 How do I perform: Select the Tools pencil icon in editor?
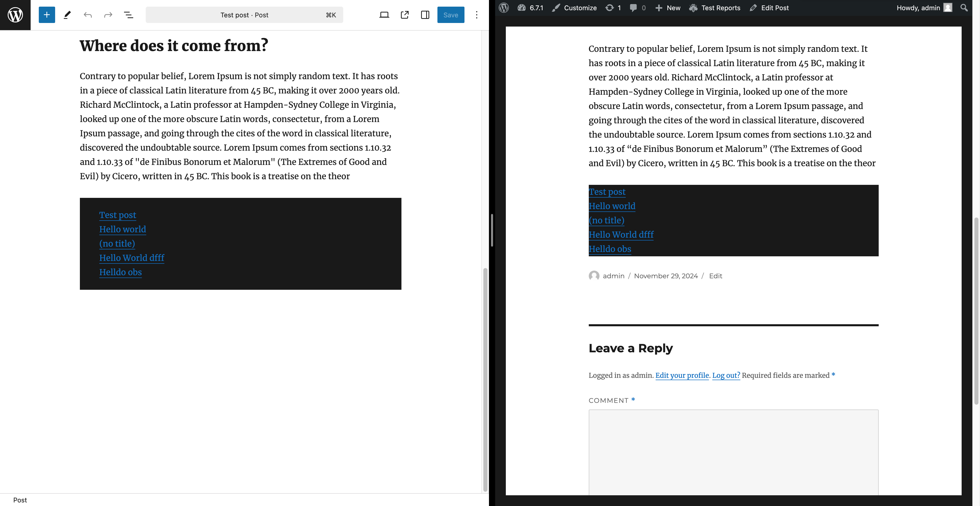point(67,15)
